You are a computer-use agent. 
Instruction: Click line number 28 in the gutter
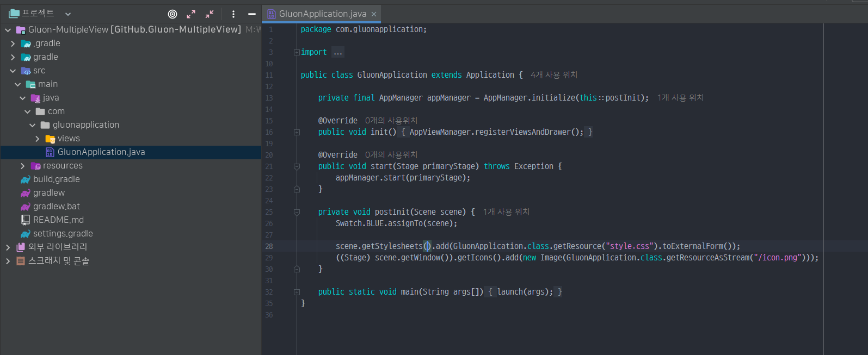[269, 246]
